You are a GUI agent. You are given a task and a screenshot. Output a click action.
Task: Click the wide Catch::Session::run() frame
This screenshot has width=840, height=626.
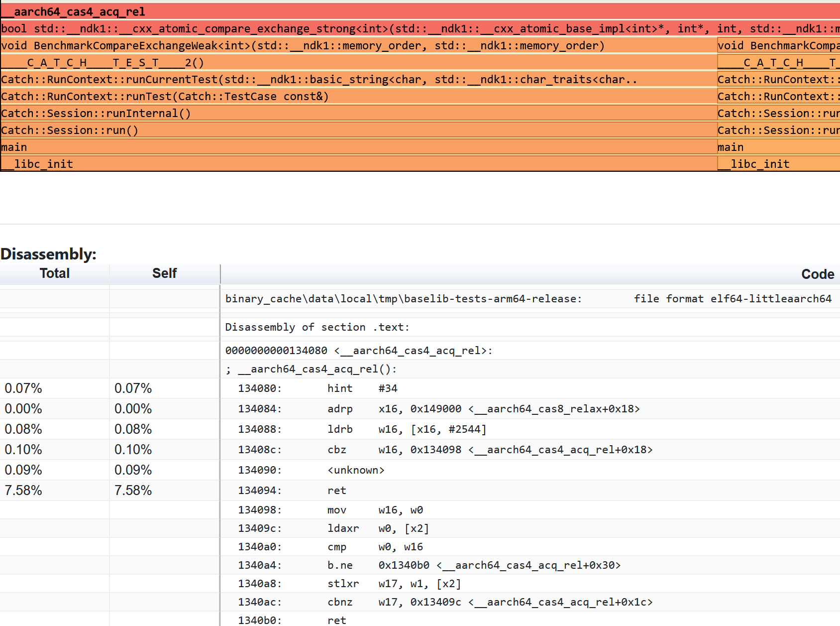click(358, 130)
